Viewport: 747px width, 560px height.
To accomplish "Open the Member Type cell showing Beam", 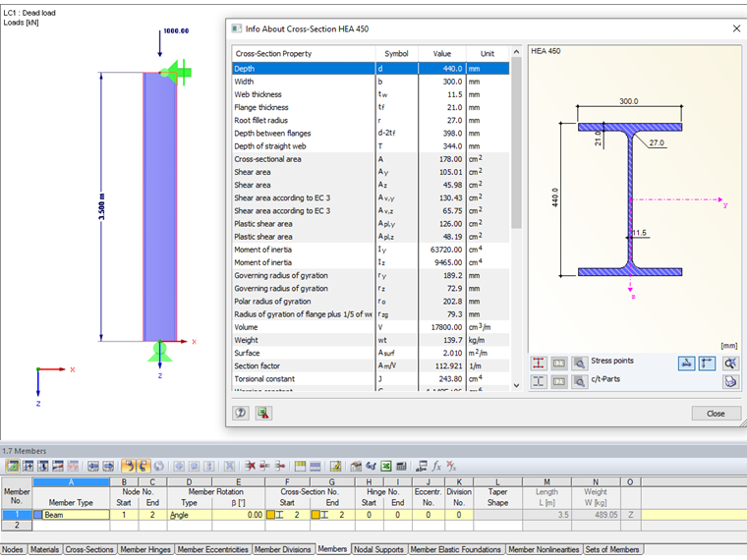I will pos(73,514).
